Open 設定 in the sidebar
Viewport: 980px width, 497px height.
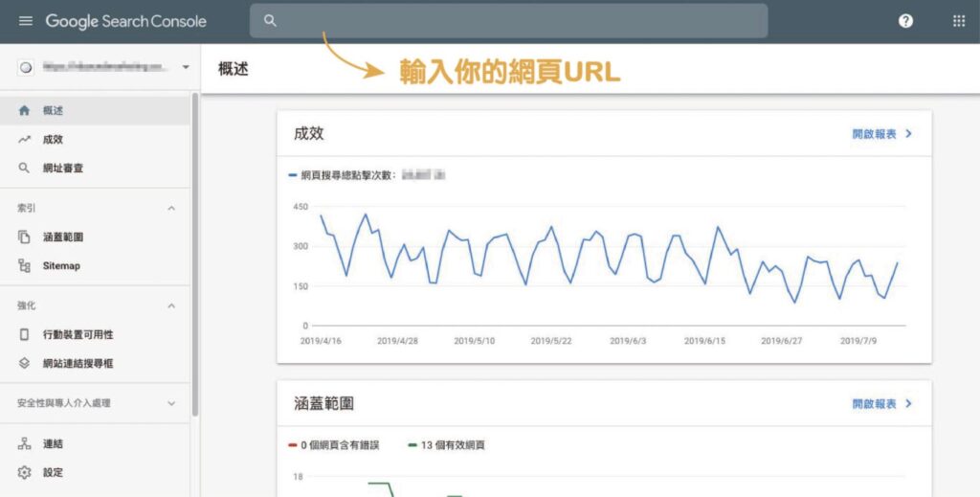click(95, 473)
